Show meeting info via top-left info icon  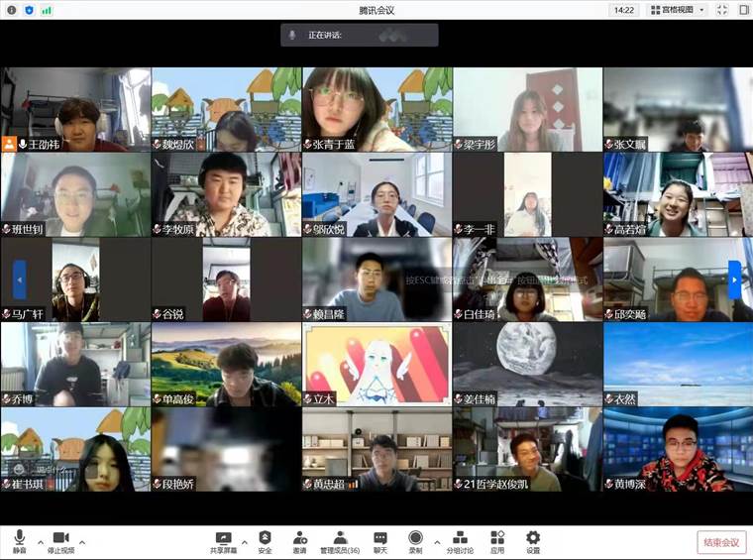(10, 10)
